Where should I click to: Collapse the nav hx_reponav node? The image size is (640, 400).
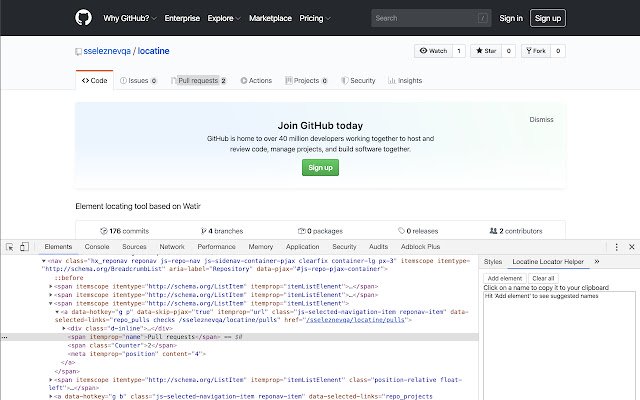click(44, 261)
